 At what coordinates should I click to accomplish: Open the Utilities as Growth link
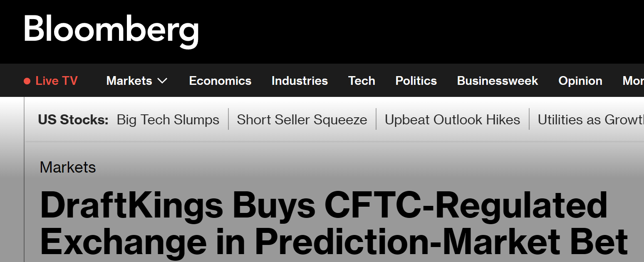coord(590,120)
